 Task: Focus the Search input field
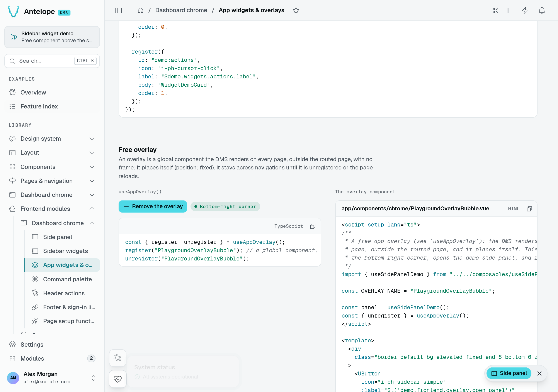click(52, 61)
